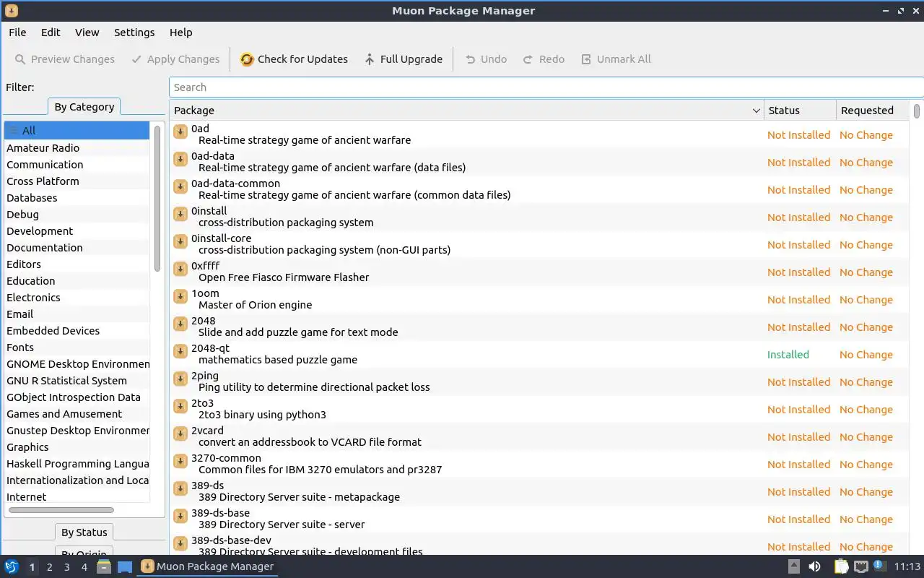924x578 pixels.
Task: Click the package icon for 1oom
Action: point(180,296)
